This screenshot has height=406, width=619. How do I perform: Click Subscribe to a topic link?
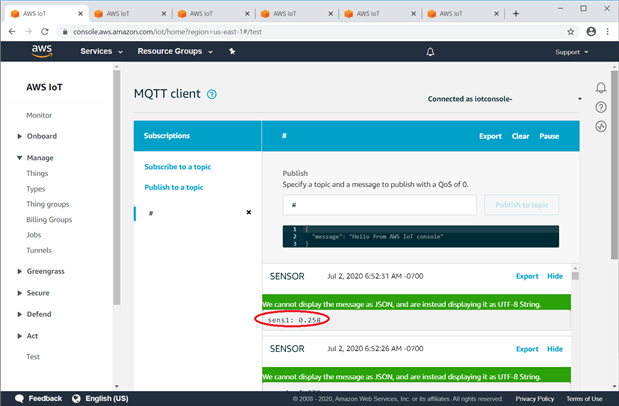click(x=178, y=167)
